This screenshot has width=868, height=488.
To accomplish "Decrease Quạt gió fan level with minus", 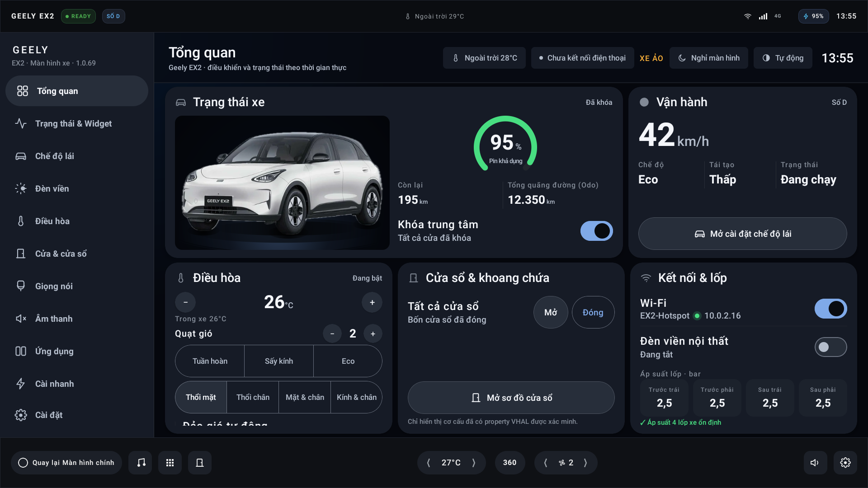I will (x=332, y=333).
